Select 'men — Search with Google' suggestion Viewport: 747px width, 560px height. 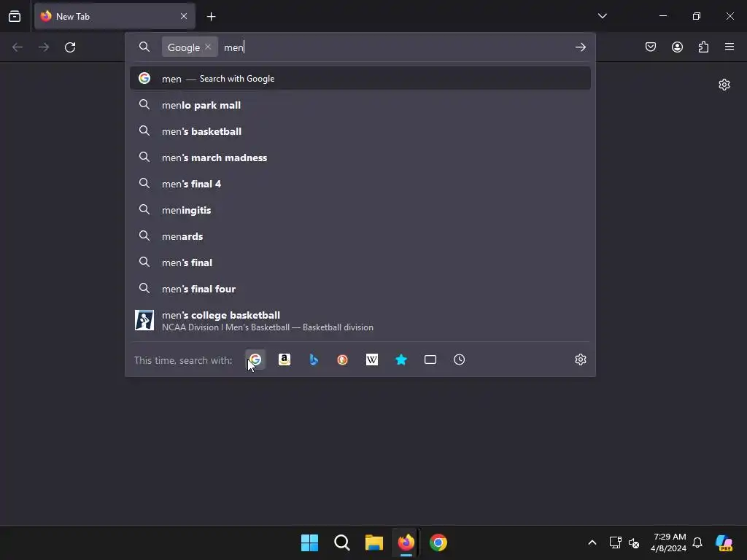[x=360, y=79]
